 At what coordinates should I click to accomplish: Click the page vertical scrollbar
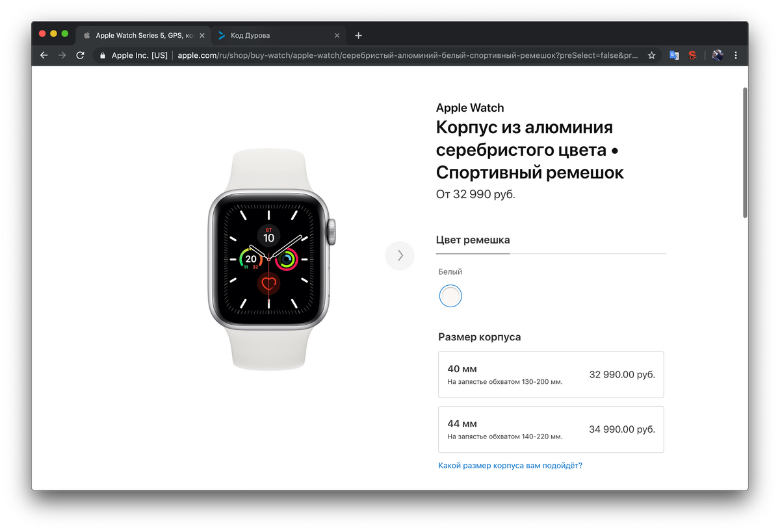[745, 153]
